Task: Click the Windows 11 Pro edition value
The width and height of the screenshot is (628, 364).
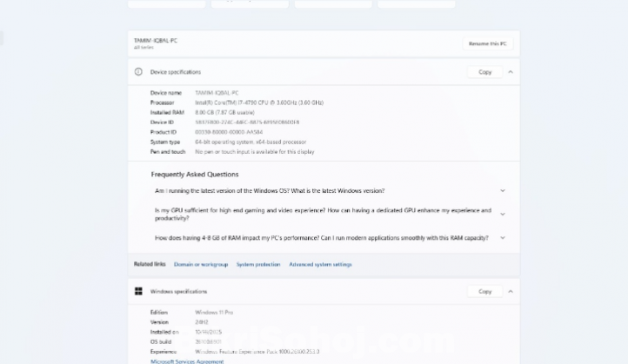Action: tap(214, 312)
